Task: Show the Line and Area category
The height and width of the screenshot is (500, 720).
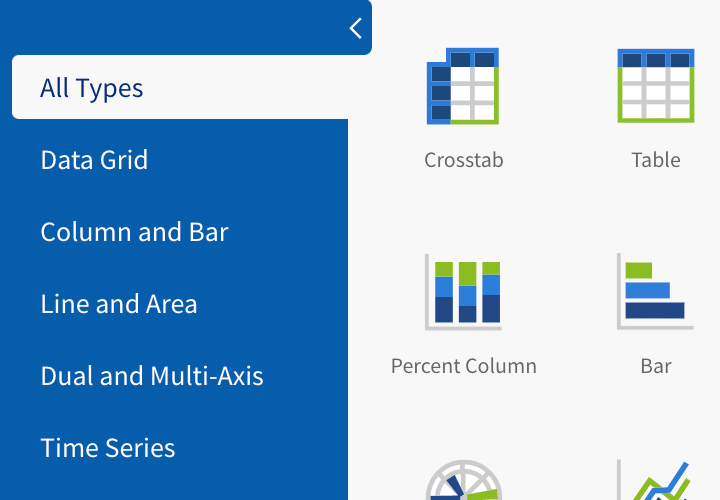Action: [119, 304]
